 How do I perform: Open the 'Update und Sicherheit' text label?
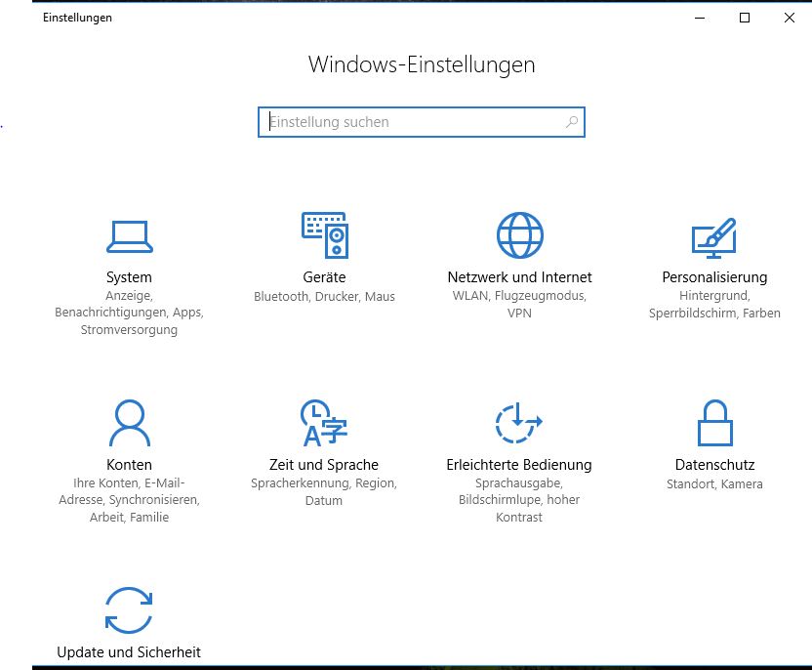(x=129, y=652)
